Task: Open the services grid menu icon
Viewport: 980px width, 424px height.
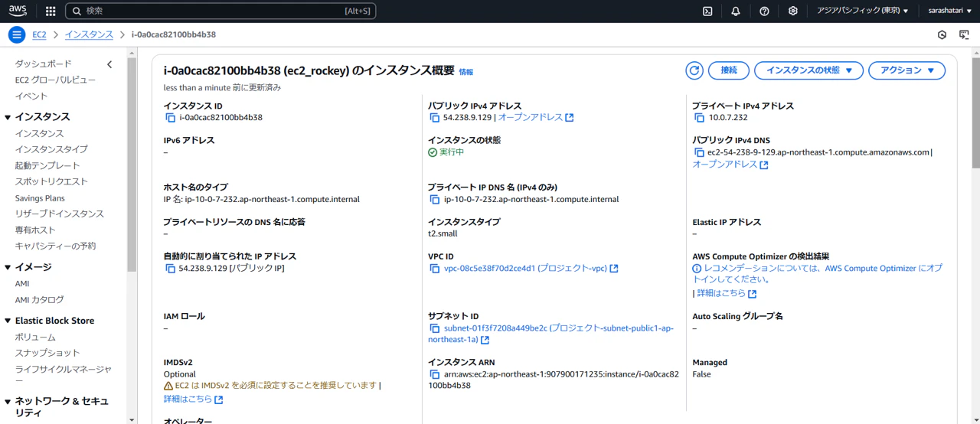Action: [51, 11]
